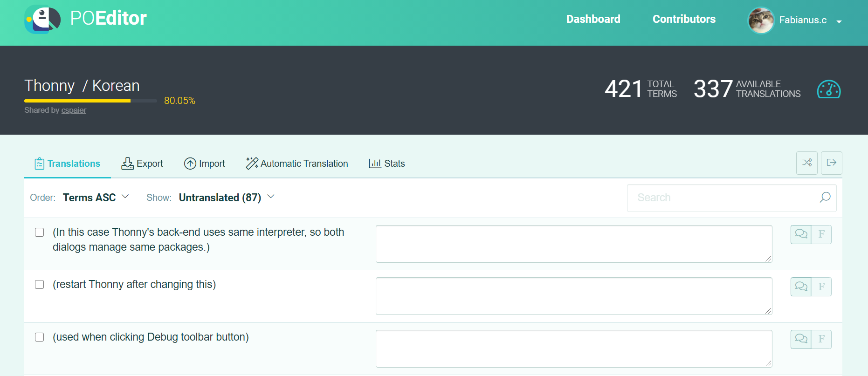
Task: Click the term text '(restart Thonny after changing this)'
Action: click(x=134, y=284)
